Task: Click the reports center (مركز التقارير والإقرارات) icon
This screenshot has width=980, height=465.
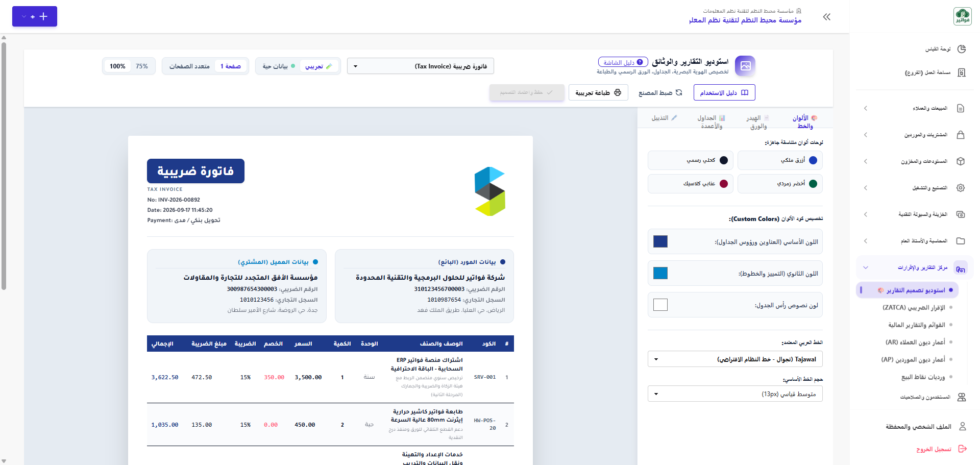Action: [x=961, y=267]
